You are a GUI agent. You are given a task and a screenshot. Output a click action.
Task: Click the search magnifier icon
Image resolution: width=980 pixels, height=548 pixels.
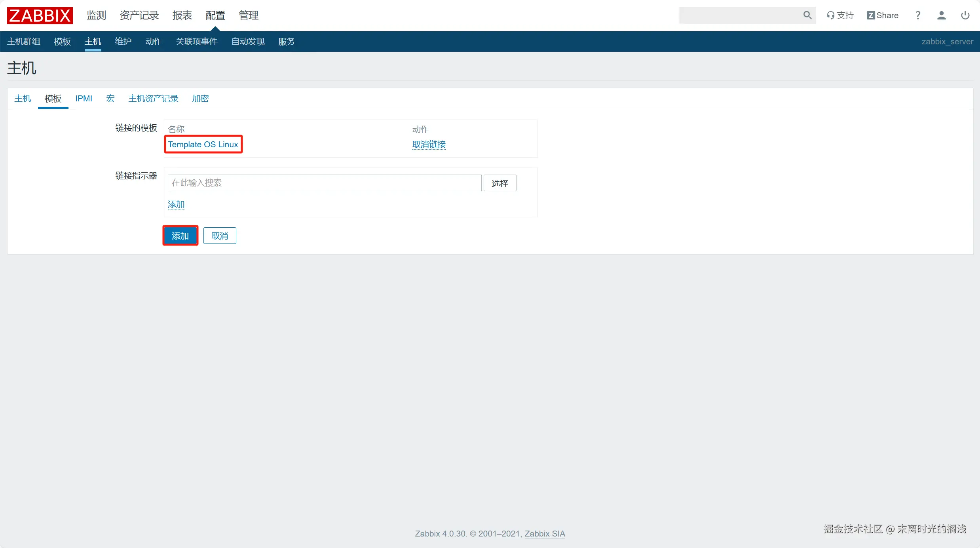click(x=807, y=15)
